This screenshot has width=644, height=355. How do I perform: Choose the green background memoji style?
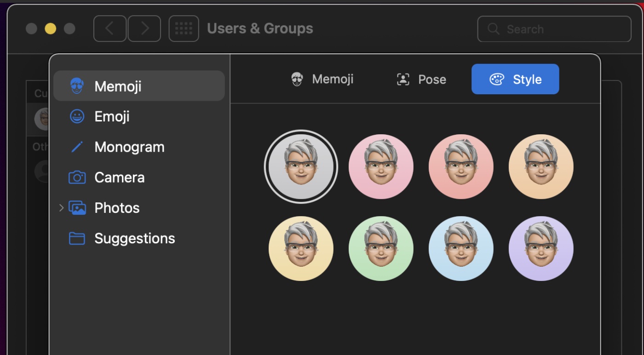click(x=381, y=248)
